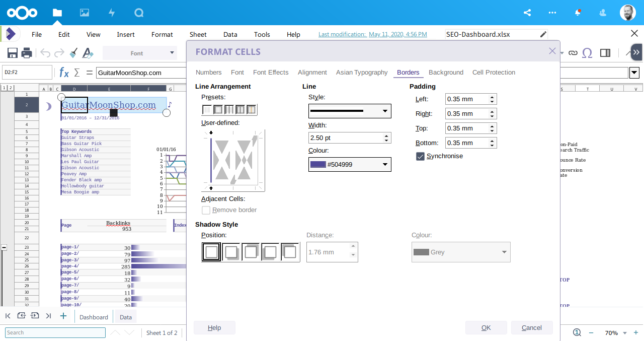Toggle the sidebar panel icon
Viewport: 644px width, 341px height.
click(x=606, y=53)
